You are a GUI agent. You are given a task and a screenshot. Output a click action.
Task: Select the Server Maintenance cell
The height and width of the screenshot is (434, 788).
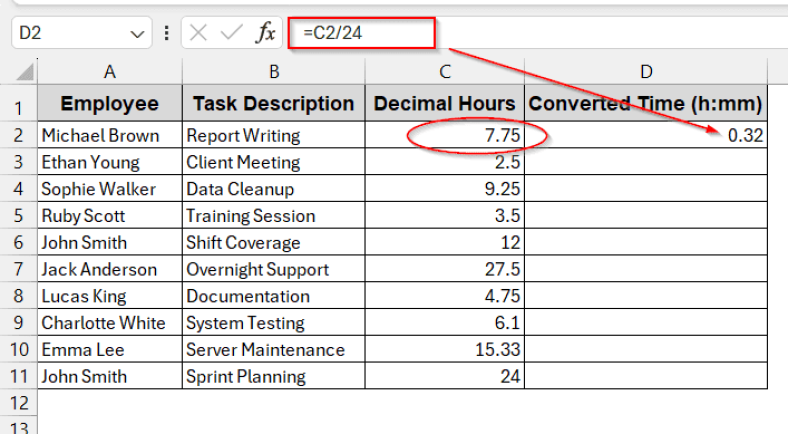[x=274, y=349]
